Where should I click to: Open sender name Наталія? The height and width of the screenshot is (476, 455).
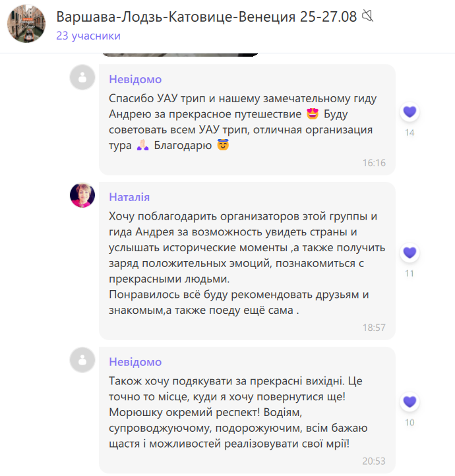(129, 197)
